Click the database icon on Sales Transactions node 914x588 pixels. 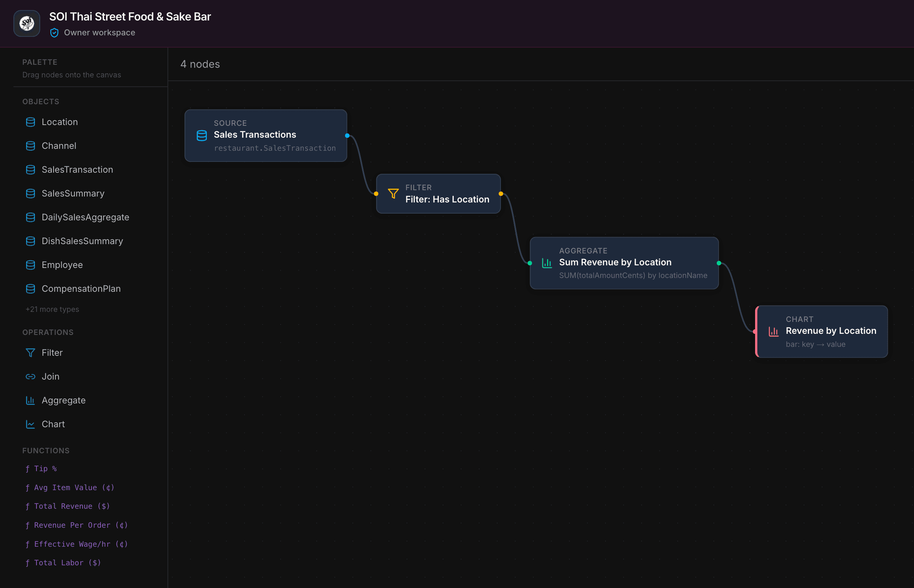pyautogui.click(x=202, y=135)
